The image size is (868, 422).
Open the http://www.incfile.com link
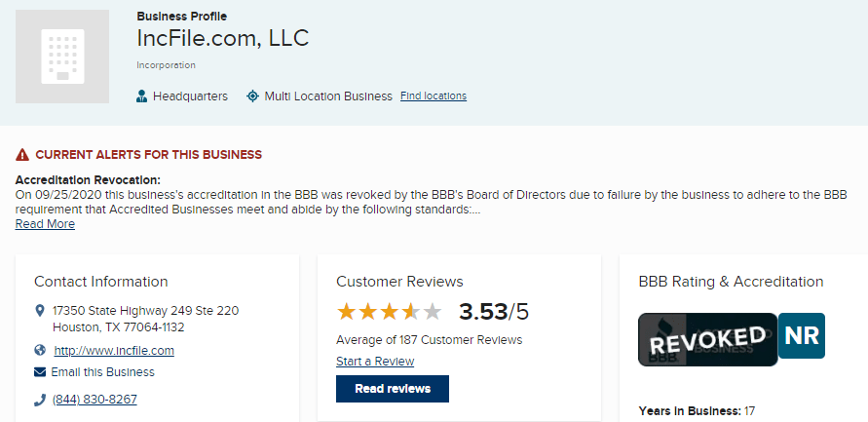click(114, 351)
